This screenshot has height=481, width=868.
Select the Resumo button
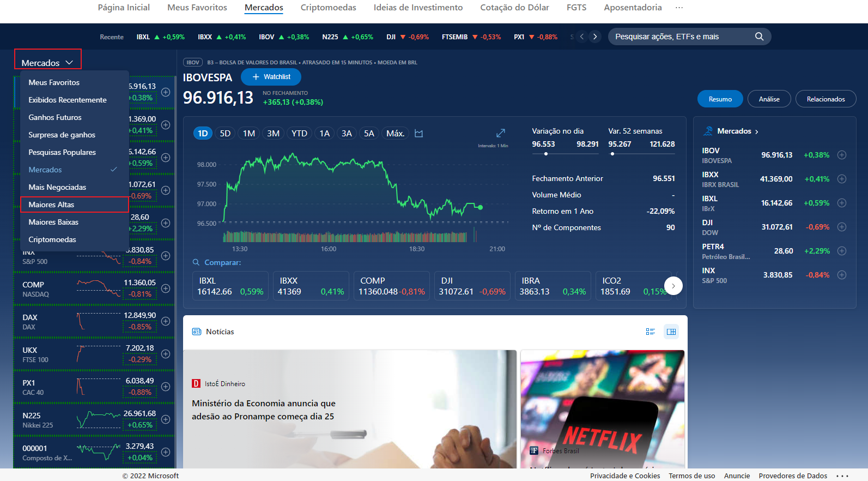click(x=720, y=99)
